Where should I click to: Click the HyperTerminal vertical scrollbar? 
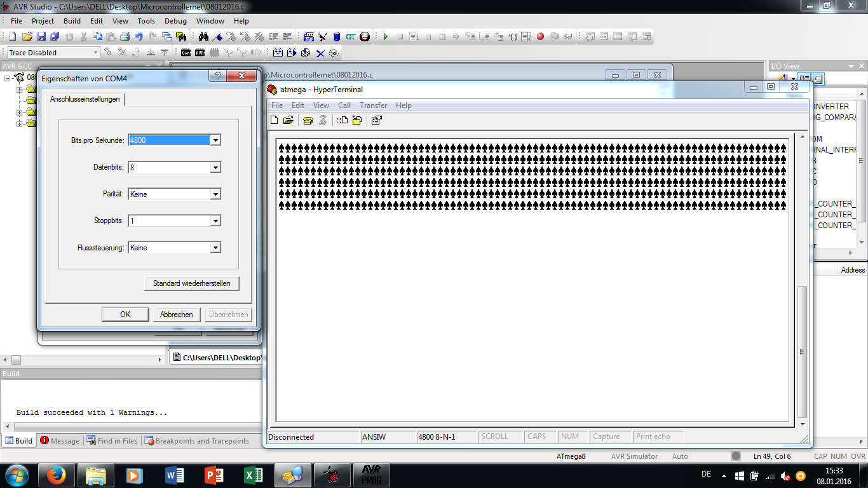click(x=803, y=281)
